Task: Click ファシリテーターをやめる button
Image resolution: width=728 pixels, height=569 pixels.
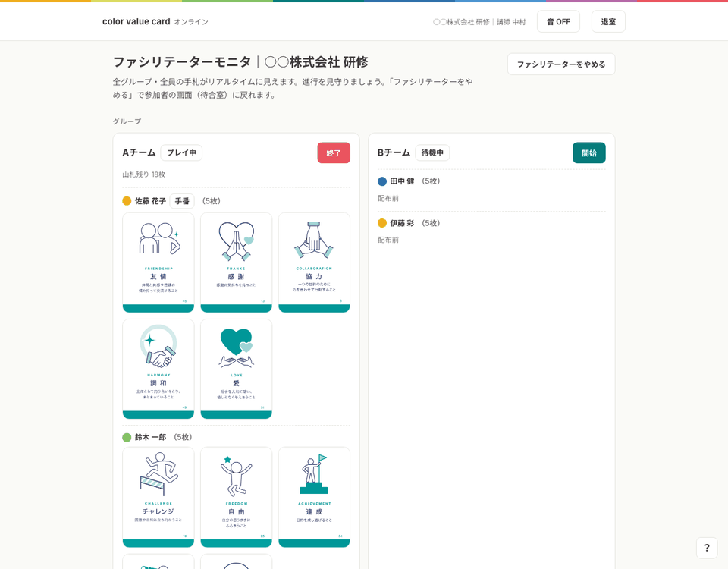Action: (x=561, y=64)
